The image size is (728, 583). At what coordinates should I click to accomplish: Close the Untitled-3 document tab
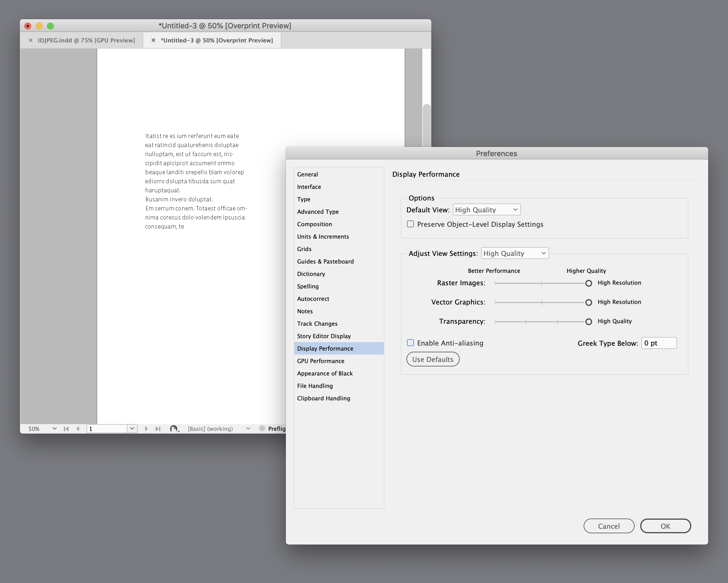coord(154,40)
